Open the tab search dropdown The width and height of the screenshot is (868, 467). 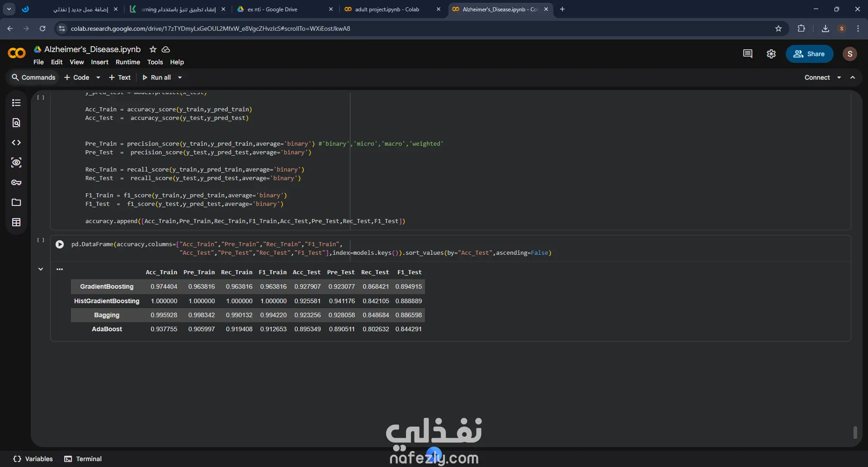[9, 9]
